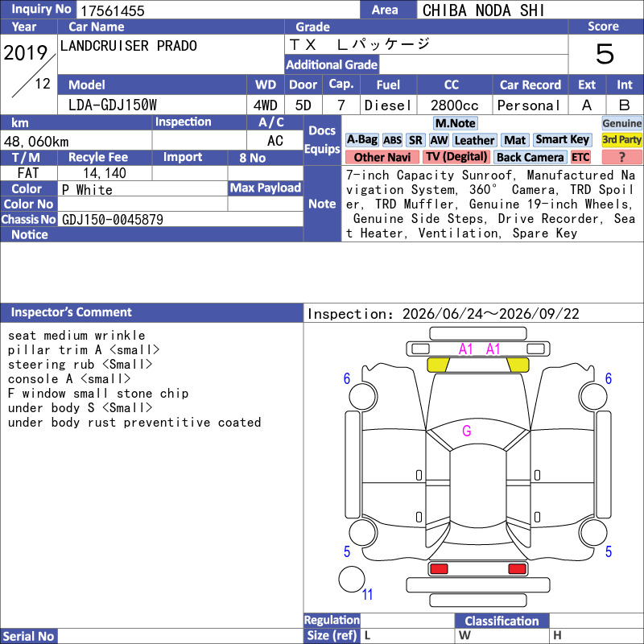The image size is (644, 644).
Task: Select inquiry number 17561455
Action: click(x=112, y=10)
